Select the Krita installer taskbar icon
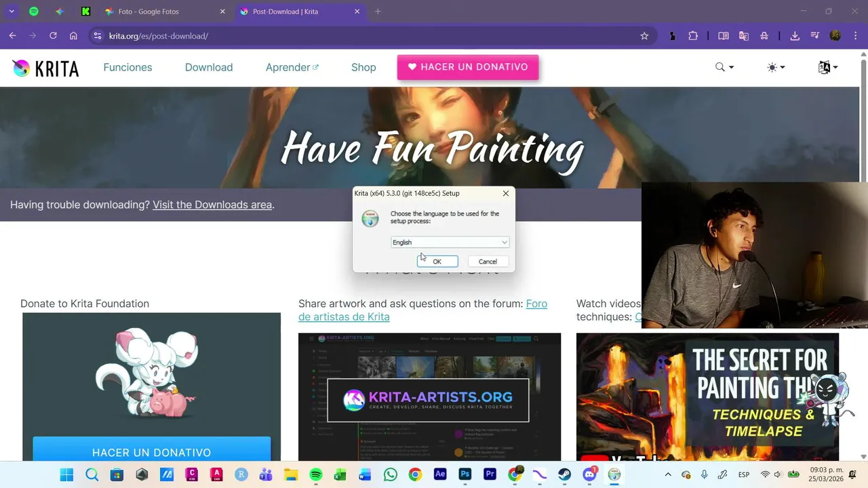Viewport: 868px width, 488px height. point(614,474)
